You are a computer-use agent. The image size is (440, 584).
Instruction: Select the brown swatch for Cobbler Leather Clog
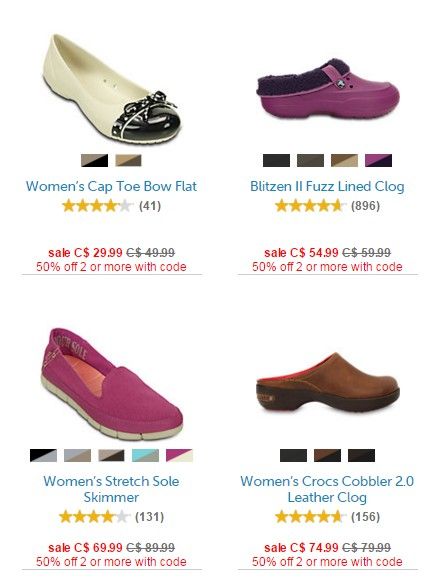tap(327, 456)
